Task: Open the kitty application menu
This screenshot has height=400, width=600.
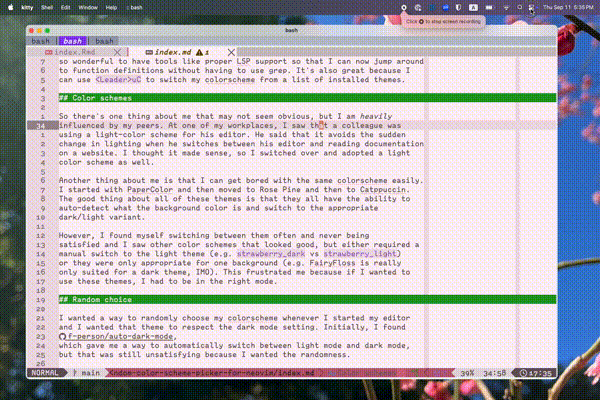Action: click(x=27, y=7)
